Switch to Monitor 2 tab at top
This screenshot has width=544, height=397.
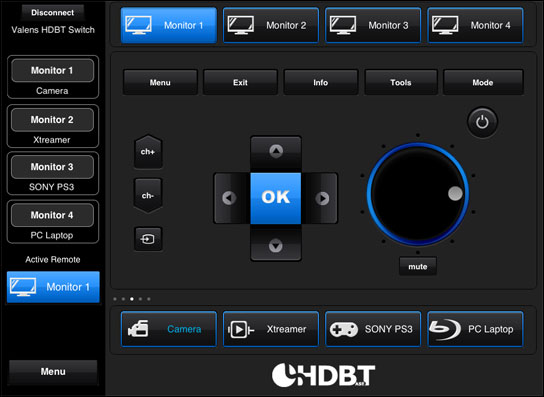point(271,25)
